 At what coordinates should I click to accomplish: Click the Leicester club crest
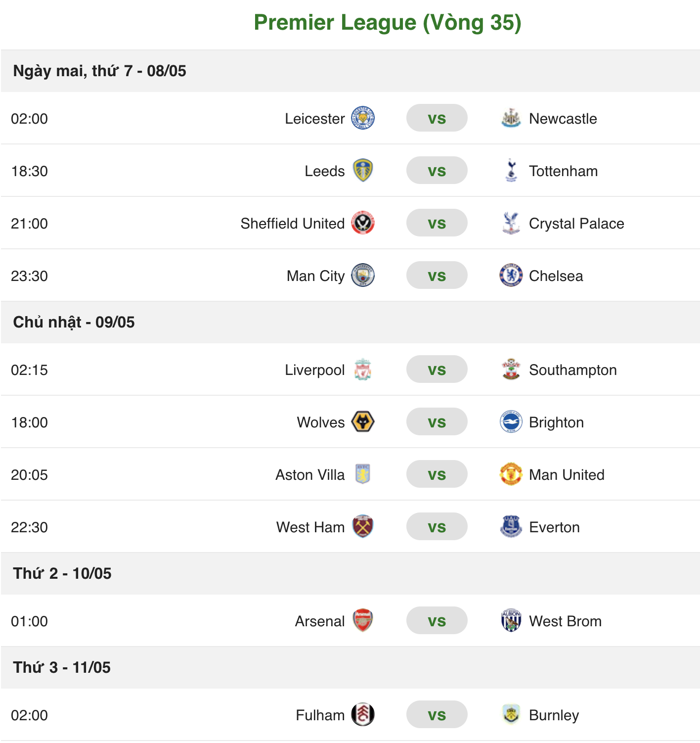coord(363,118)
